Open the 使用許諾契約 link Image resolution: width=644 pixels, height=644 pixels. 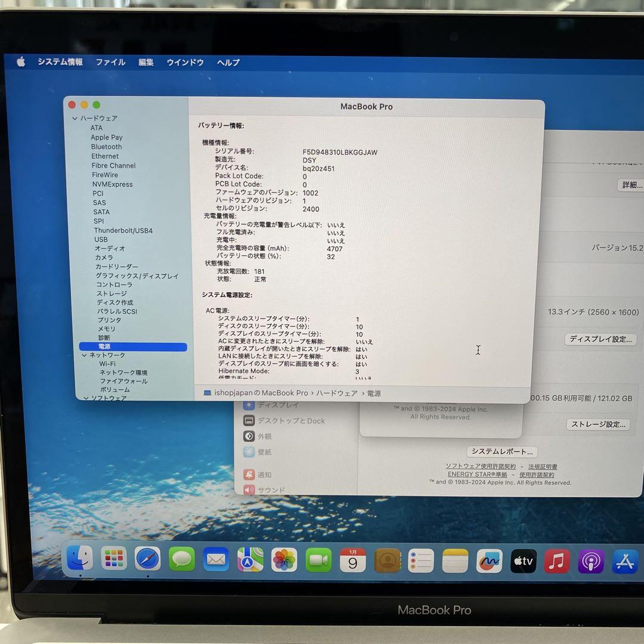[x=537, y=475]
